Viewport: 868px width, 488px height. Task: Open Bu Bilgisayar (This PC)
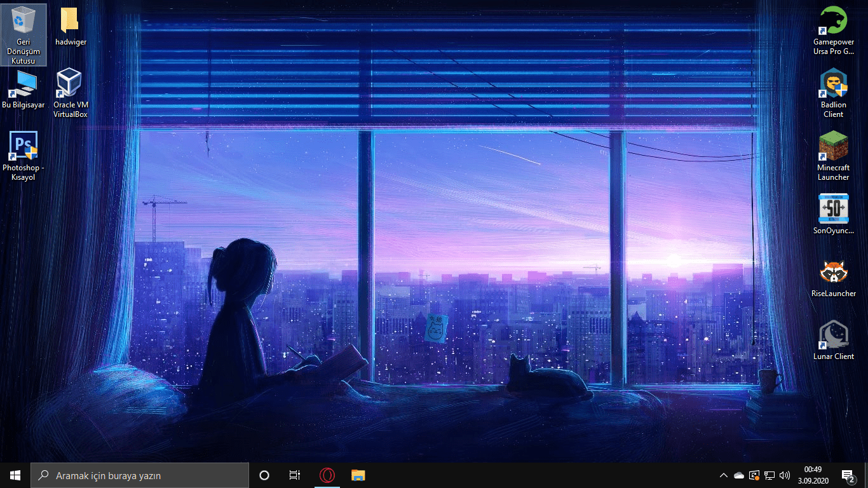tap(24, 84)
